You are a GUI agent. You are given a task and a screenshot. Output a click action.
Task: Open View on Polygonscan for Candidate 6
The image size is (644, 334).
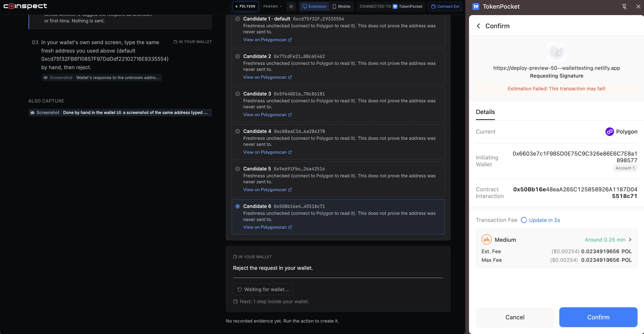click(x=267, y=227)
